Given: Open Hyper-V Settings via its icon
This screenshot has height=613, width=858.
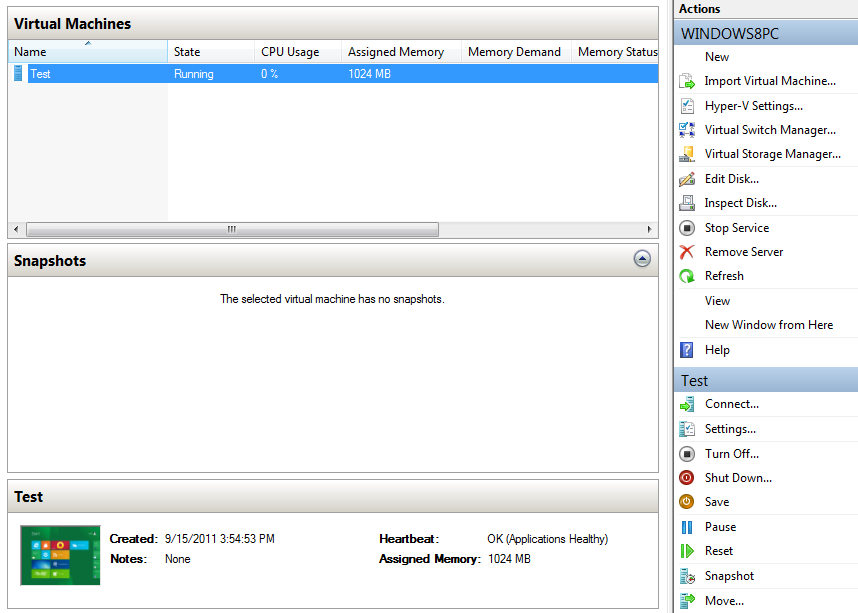Looking at the screenshot, I should (x=687, y=106).
